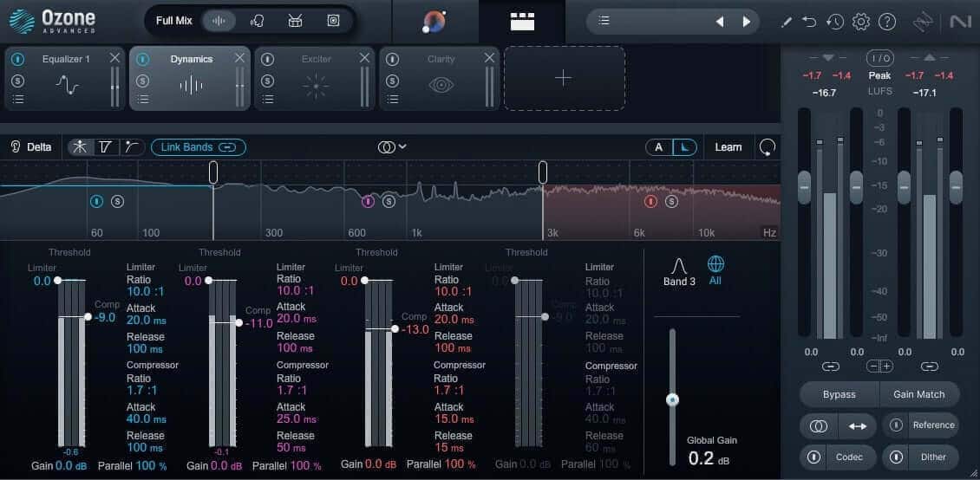Click the Global Gain slider handle
The height and width of the screenshot is (480, 980).
672,400
